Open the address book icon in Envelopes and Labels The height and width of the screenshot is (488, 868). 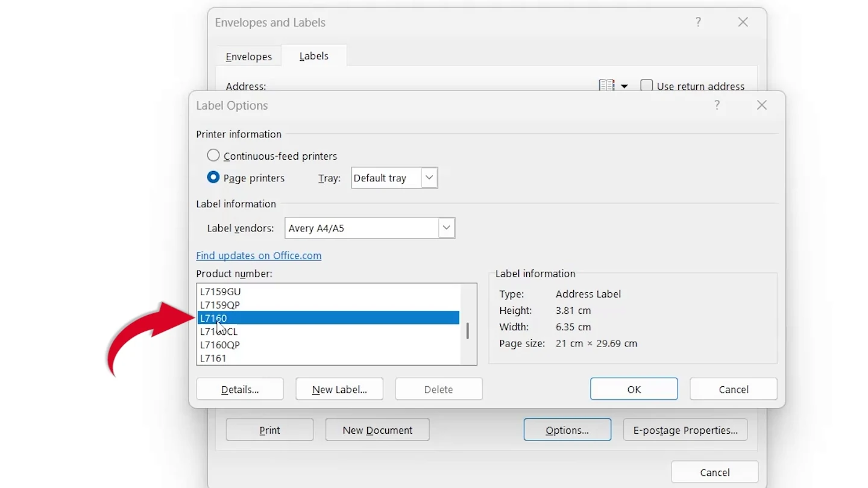(x=606, y=86)
